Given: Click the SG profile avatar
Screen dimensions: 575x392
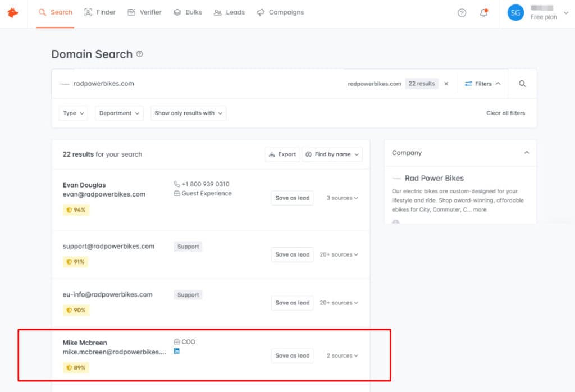Looking at the screenshot, I should (515, 13).
